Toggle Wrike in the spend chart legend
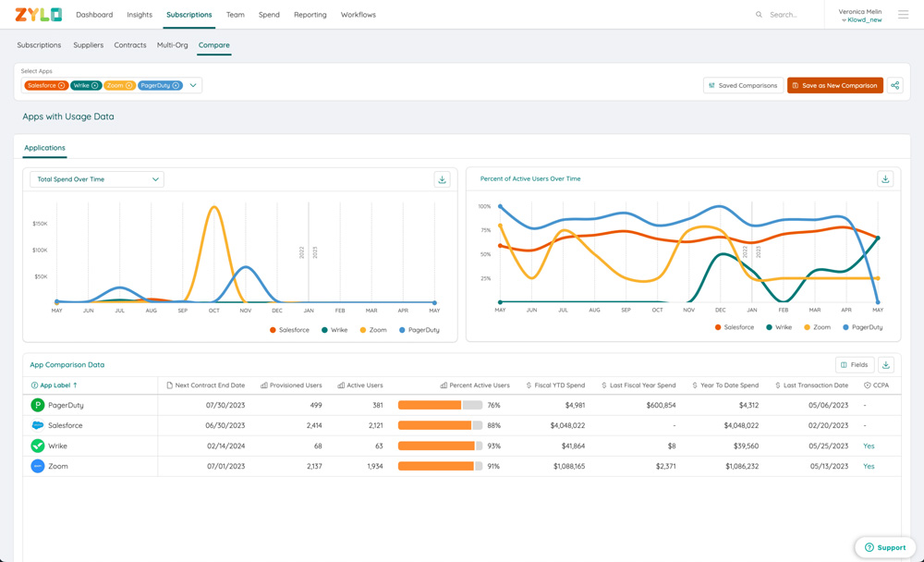This screenshot has height=562, width=924. pos(334,330)
